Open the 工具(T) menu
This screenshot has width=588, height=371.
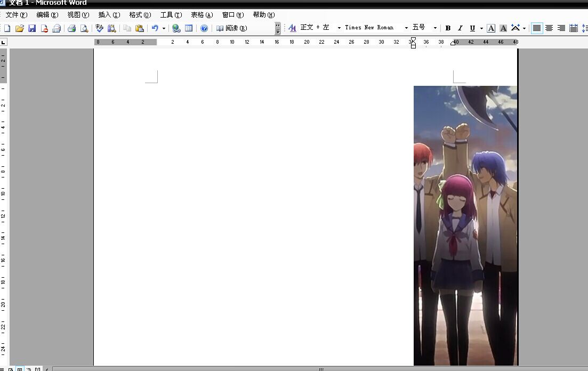[171, 14]
